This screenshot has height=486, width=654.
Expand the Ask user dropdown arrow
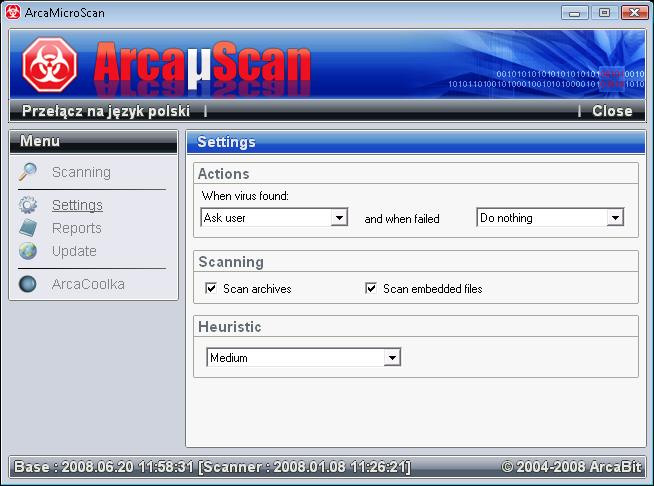(x=339, y=217)
